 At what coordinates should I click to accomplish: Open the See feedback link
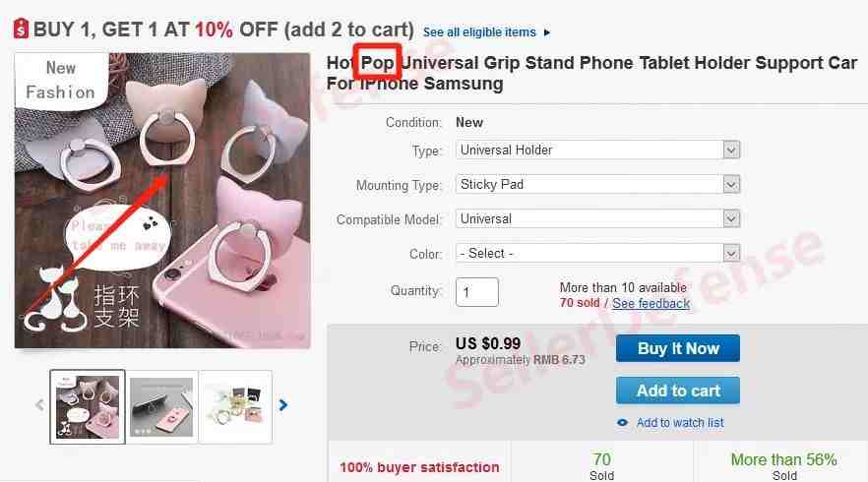651,303
